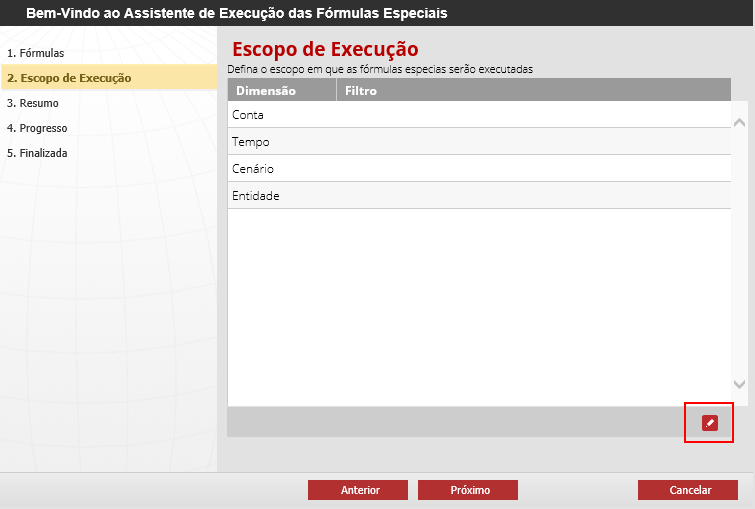Image resolution: width=755 pixels, height=509 pixels.
Task: Advance with the Próximo button
Action: click(468, 490)
